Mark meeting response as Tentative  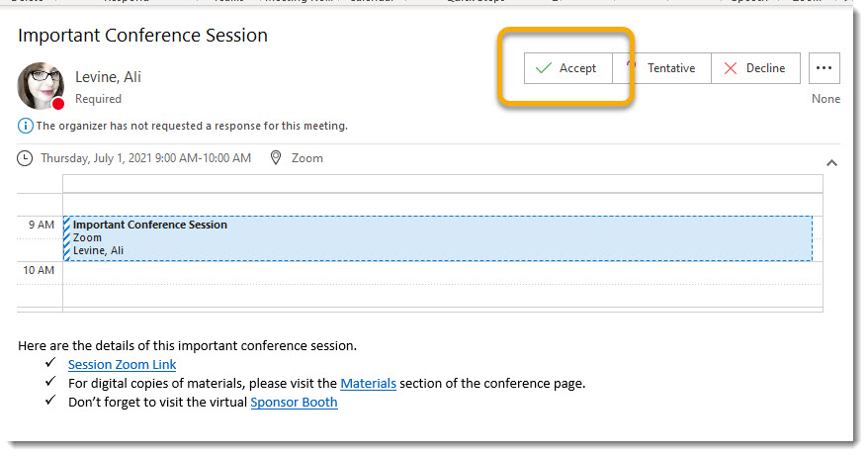pos(661,68)
